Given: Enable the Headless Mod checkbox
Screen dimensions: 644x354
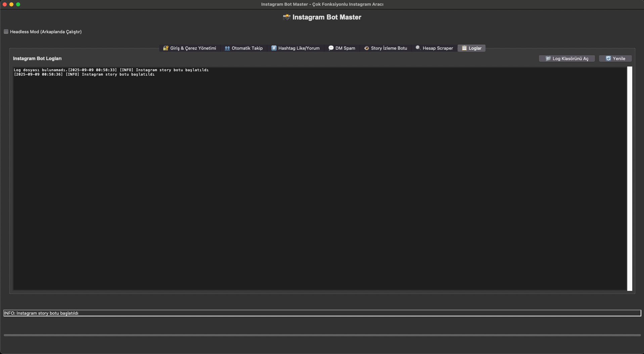Looking at the screenshot, I should point(6,32).
